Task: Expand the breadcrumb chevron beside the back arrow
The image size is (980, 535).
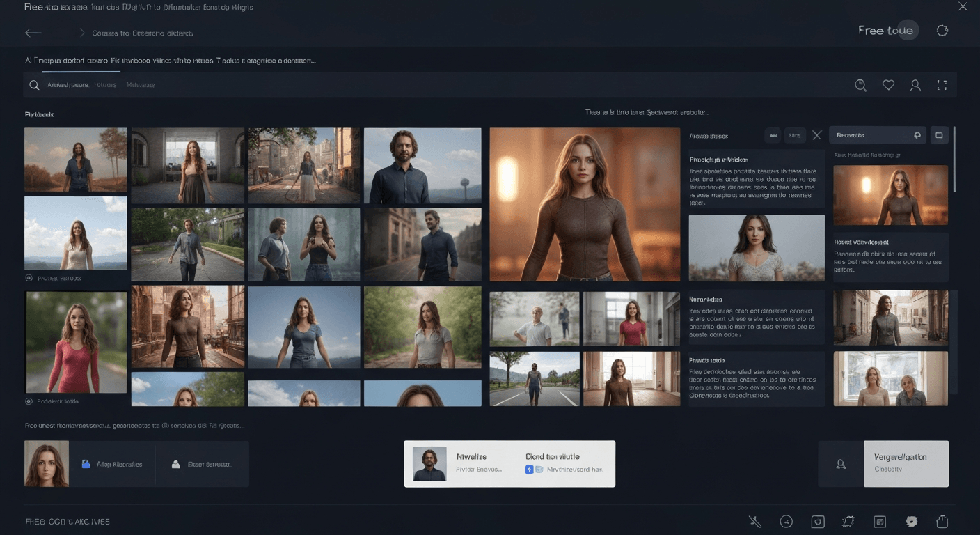Action: tap(82, 32)
